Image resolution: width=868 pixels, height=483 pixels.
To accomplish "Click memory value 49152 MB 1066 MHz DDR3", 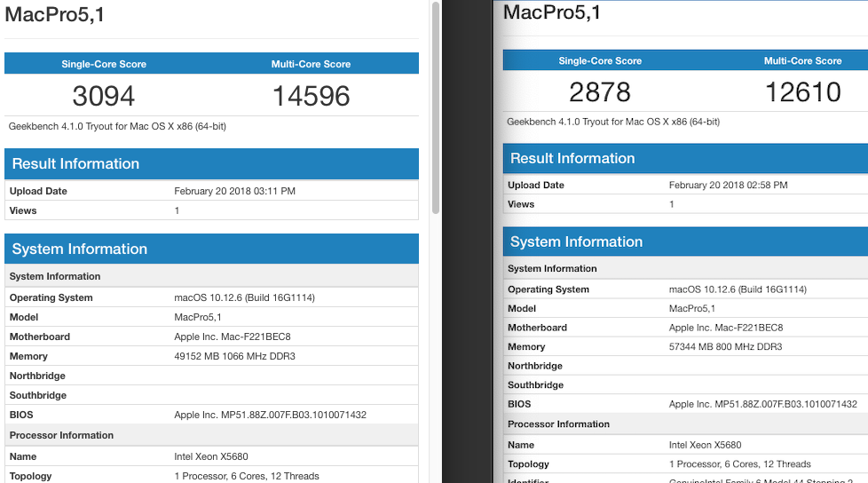I will point(234,356).
